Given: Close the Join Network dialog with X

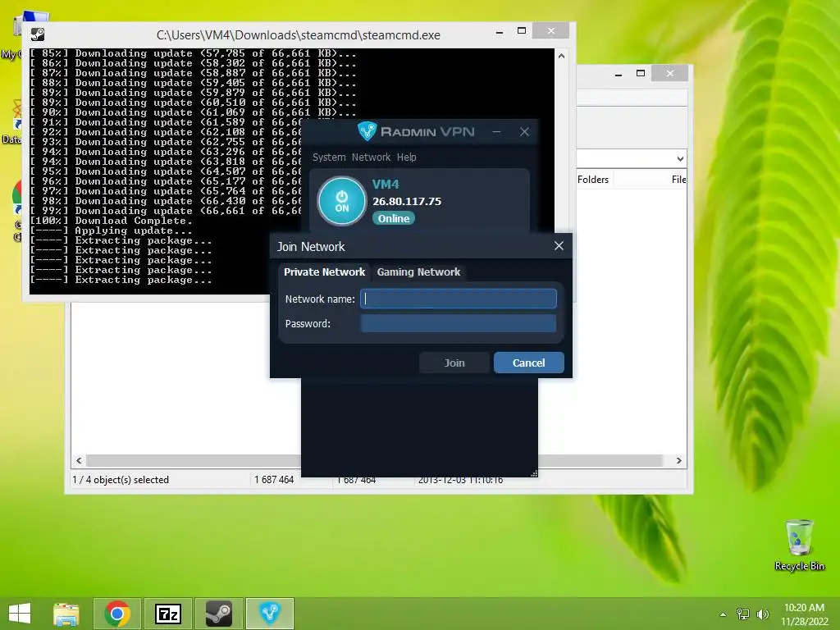Looking at the screenshot, I should 559,246.
